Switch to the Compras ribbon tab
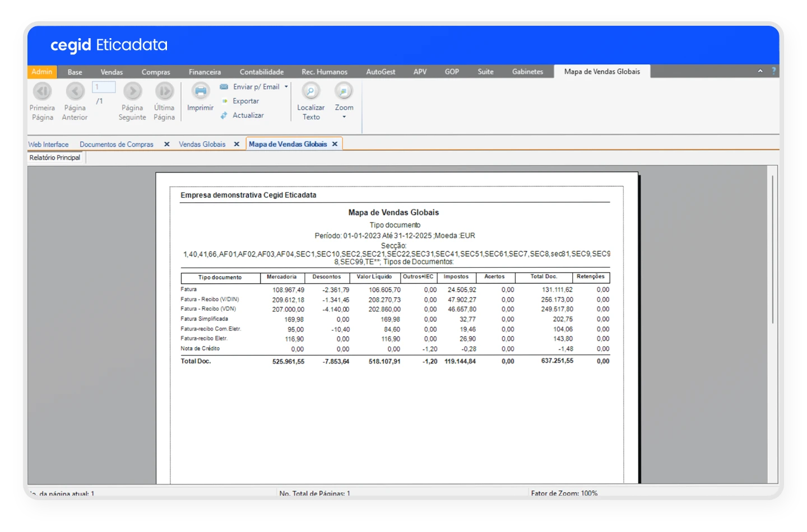This screenshot has width=807, height=532. click(x=156, y=72)
